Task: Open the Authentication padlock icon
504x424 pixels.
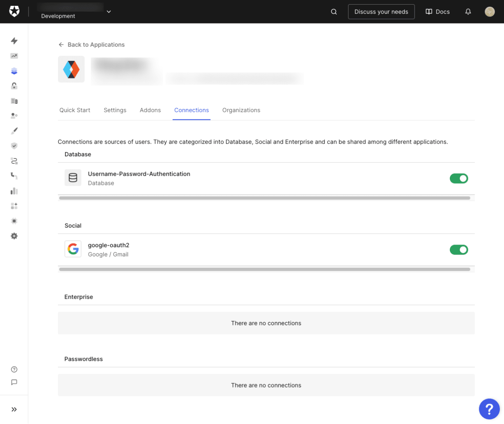Action: [x=14, y=86]
